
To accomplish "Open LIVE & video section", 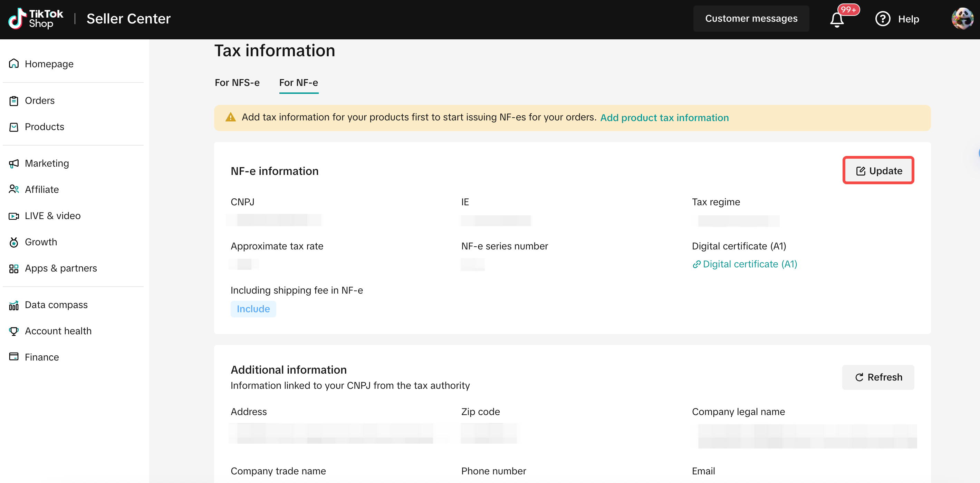I will point(52,216).
